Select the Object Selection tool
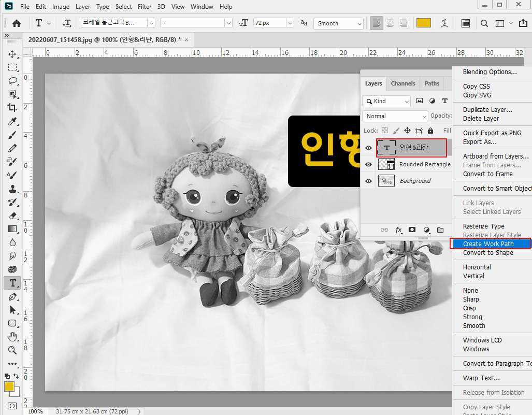 point(12,94)
